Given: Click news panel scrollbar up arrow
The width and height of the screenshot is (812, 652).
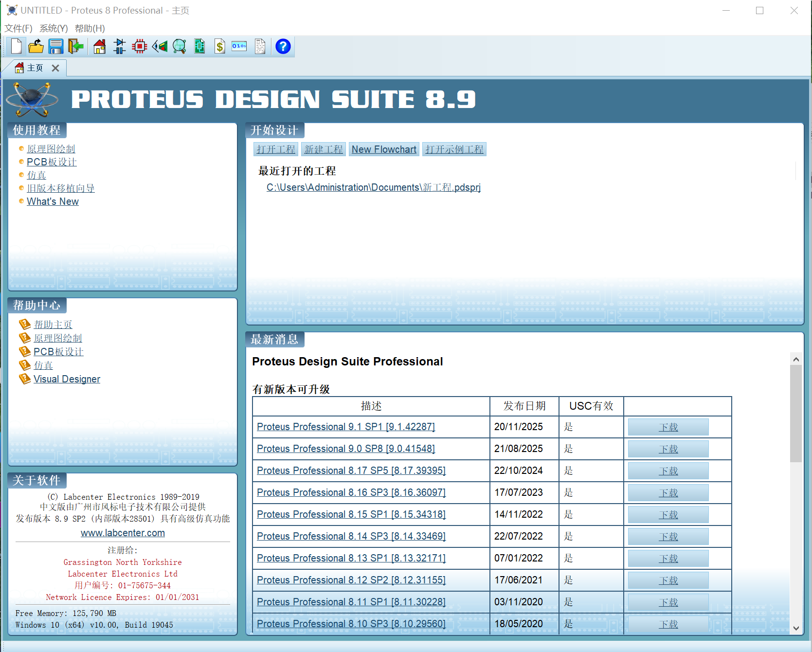Looking at the screenshot, I should (796, 359).
